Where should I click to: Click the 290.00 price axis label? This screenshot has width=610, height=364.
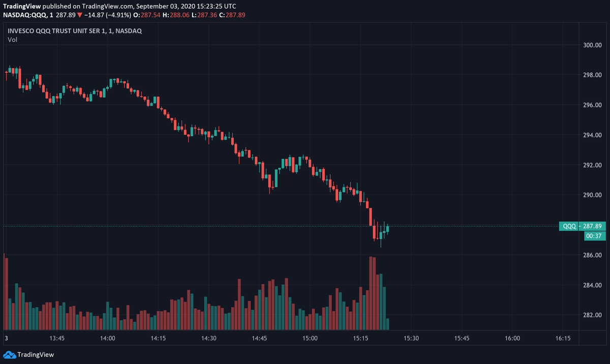point(593,195)
